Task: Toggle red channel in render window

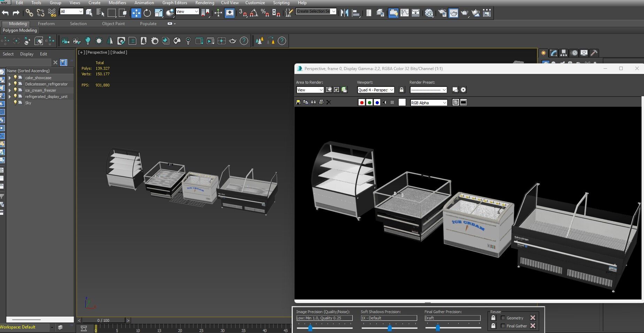Action: click(x=362, y=103)
